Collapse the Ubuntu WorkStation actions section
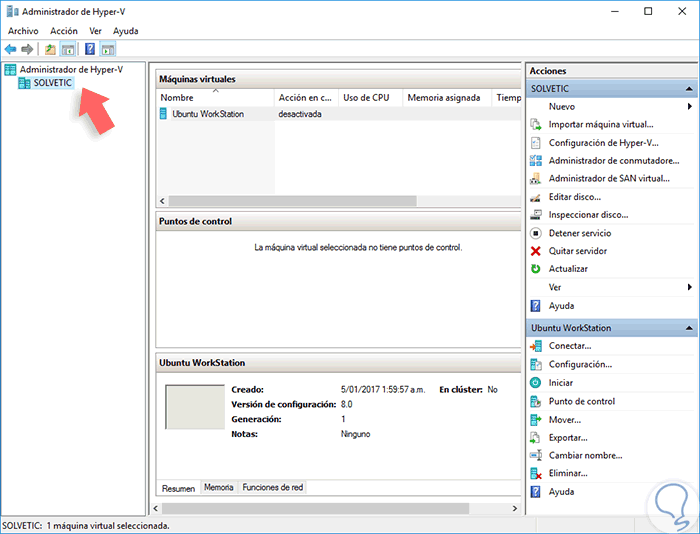The width and height of the screenshot is (700, 534). (x=689, y=328)
